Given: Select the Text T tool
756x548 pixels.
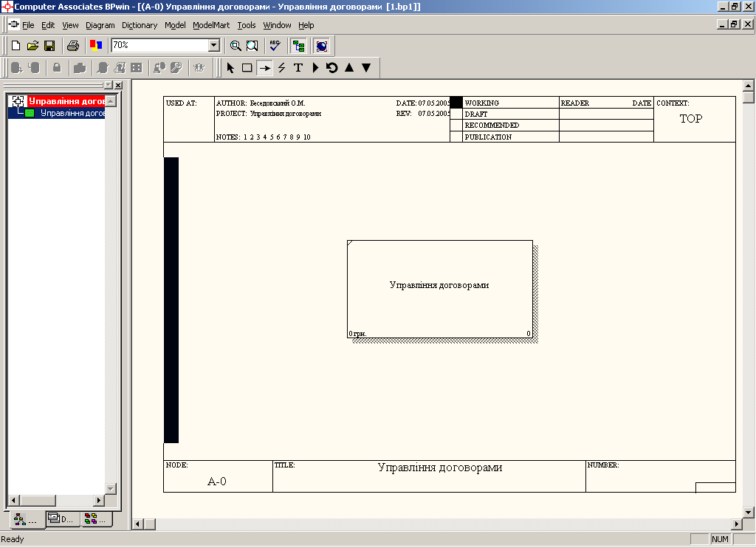Looking at the screenshot, I should tap(298, 68).
